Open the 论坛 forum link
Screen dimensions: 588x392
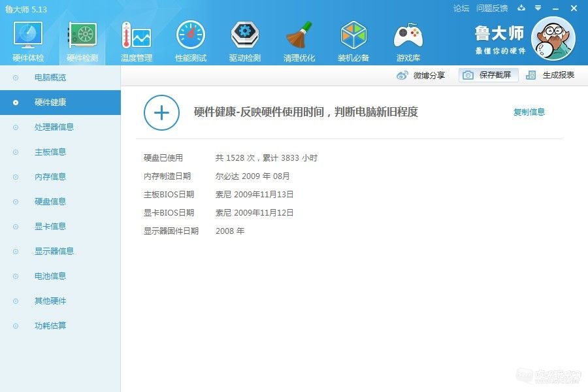coord(461,8)
